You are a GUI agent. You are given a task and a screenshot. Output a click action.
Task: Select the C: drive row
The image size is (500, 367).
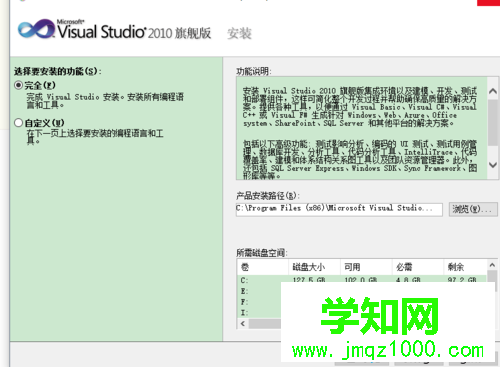362,280
